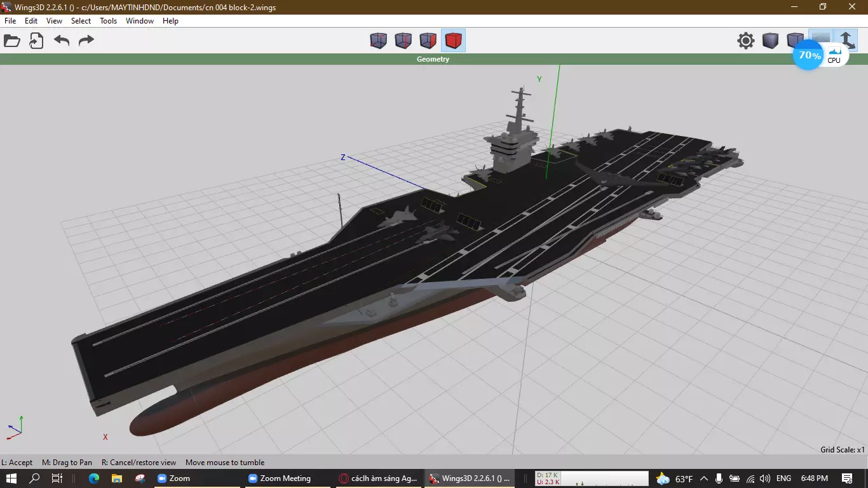Toggle orthographic/perspective view cube icon
Screen dimensions: 868x488
pyautogui.click(x=794, y=41)
